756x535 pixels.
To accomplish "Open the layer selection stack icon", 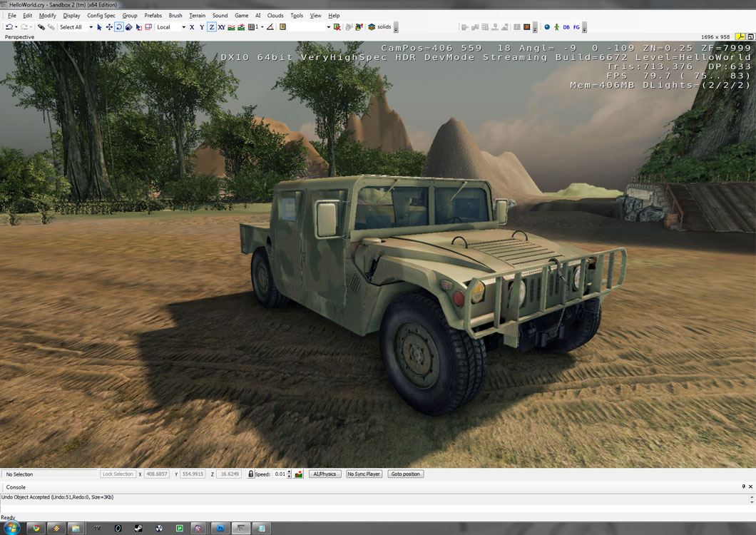I will tap(372, 27).
